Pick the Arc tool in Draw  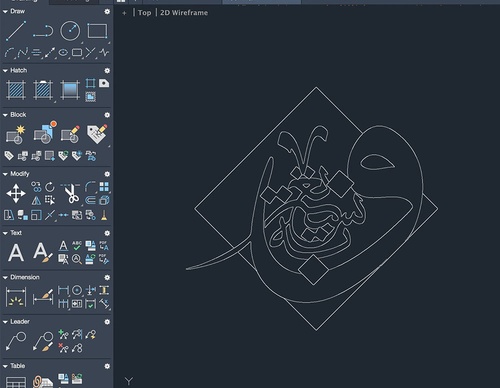pos(9,53)
